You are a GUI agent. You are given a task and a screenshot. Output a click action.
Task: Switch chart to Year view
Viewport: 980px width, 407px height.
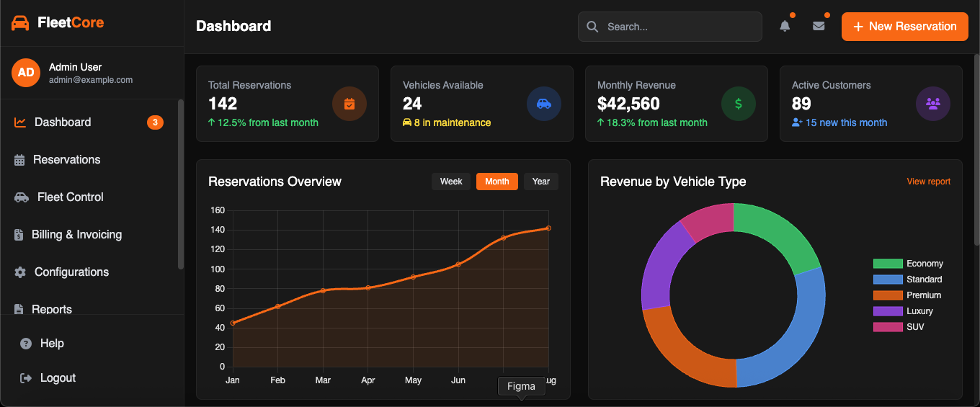(x=541, y=182)
